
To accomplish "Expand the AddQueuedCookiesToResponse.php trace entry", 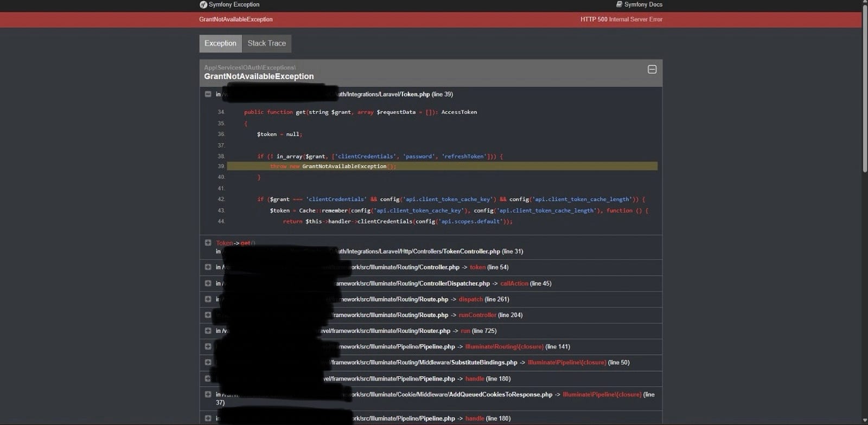I will (208, 395).
